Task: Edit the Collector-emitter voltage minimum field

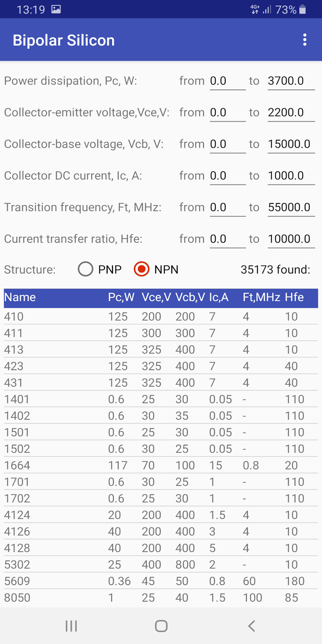Action: (227, 113)
